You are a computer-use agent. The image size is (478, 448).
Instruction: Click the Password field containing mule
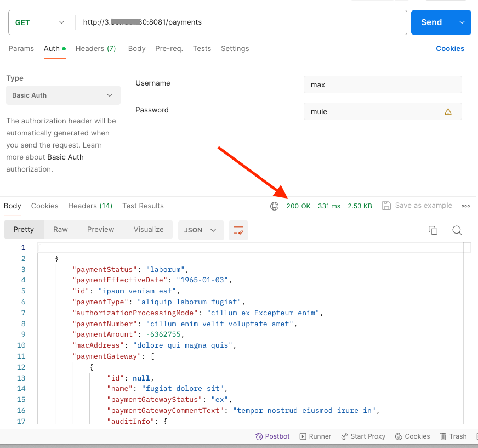pyautogui.click(x=383, y=111)
